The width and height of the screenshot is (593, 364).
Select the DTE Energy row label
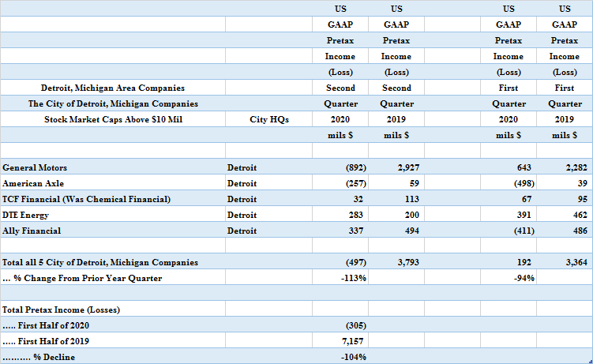[x=26, y=215]
